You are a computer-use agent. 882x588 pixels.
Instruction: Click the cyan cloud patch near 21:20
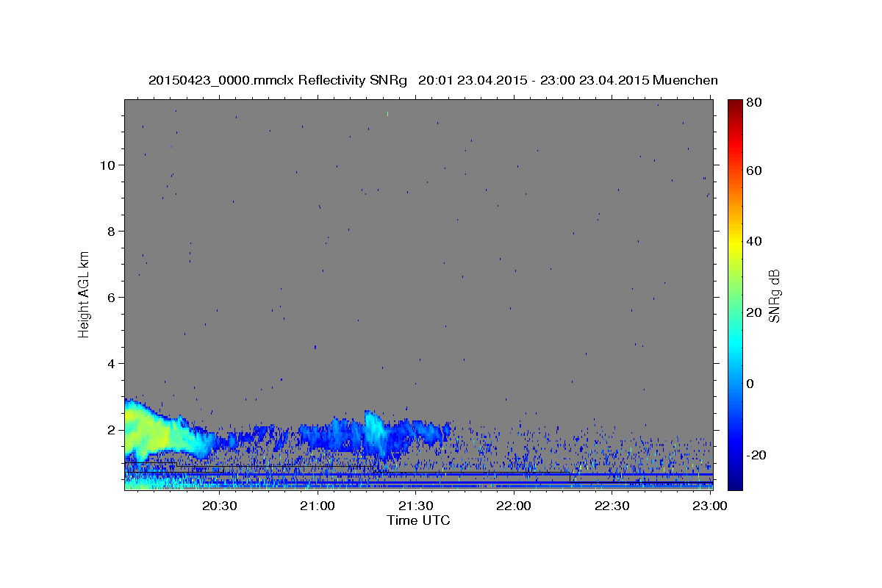[x=376, y=434]
